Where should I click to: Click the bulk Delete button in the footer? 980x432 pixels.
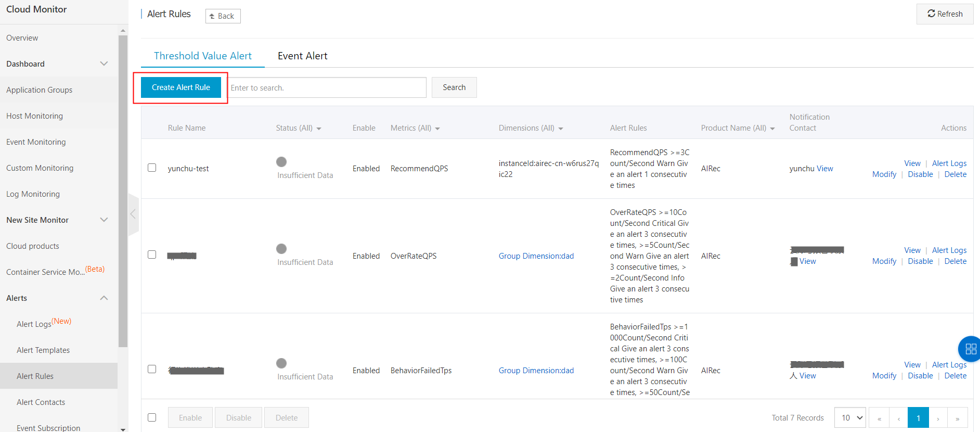coord(287,417)
